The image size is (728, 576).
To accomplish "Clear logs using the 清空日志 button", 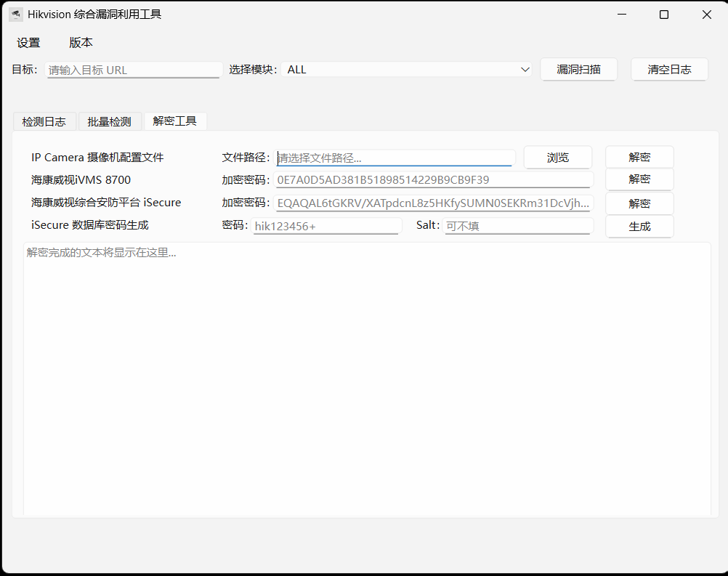I will tap(668, 69).
